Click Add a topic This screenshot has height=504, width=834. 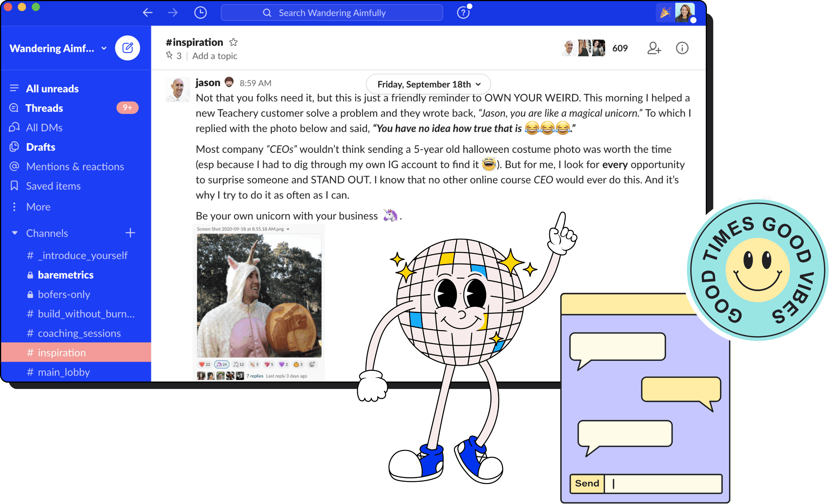point(214,56)
